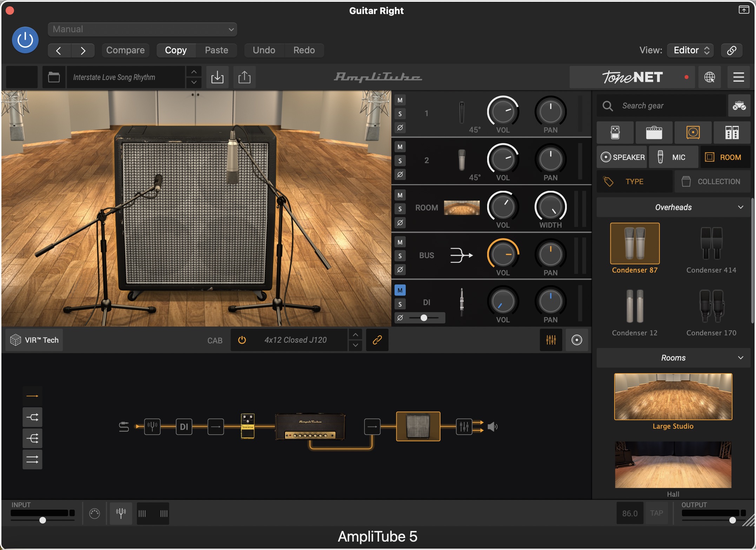
Task: Select the yellow overdrive pedal in chain
Action: (247, 426)
